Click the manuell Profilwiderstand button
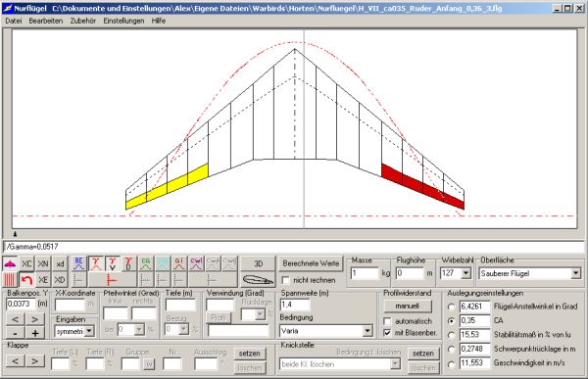Screen dimensions: 588x379 pyautogui.click(x=408, y=306)
